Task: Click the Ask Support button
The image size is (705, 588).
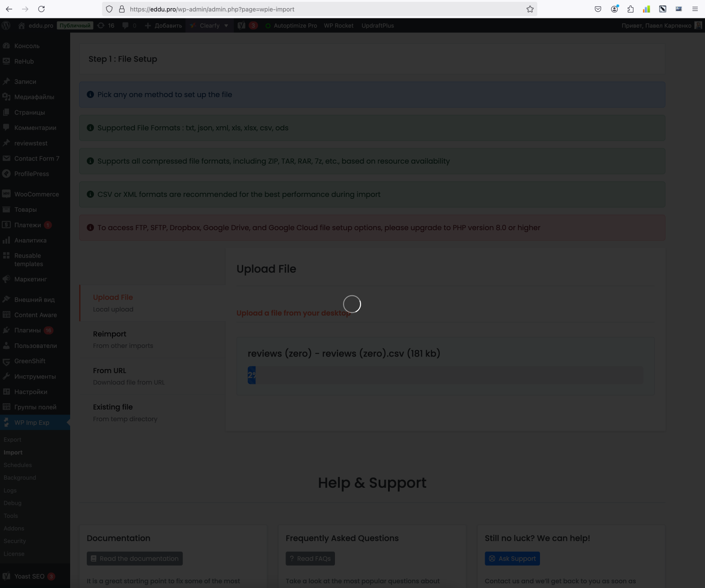Action: [x=512, y=558]
